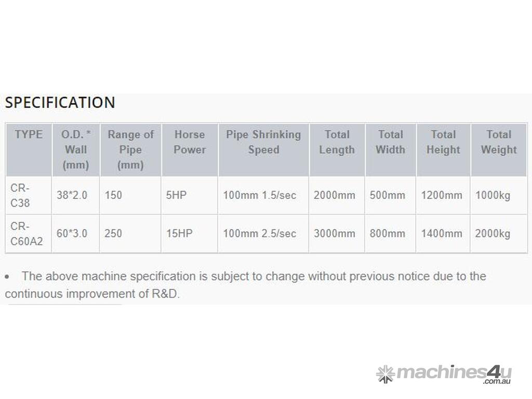Select the Total Weight column header
Viewport: 532px width, 399px height.
pyautogui.click(x=499, y=142)
